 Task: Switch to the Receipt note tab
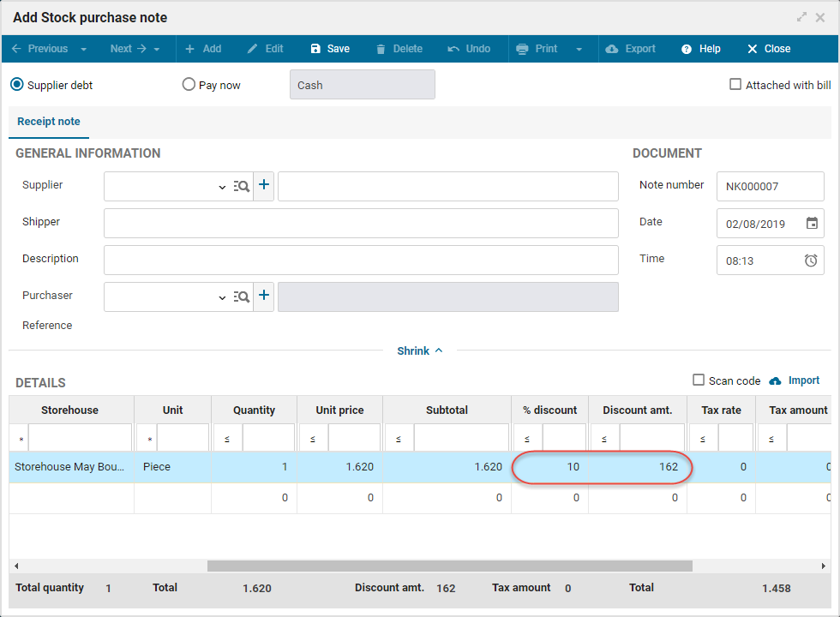tap(49, 122)
